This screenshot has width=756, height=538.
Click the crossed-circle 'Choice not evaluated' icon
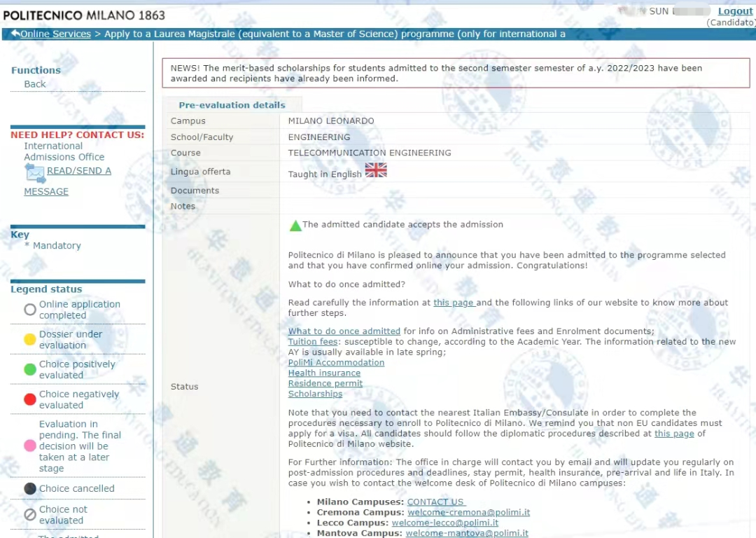[x=30, y=515]
